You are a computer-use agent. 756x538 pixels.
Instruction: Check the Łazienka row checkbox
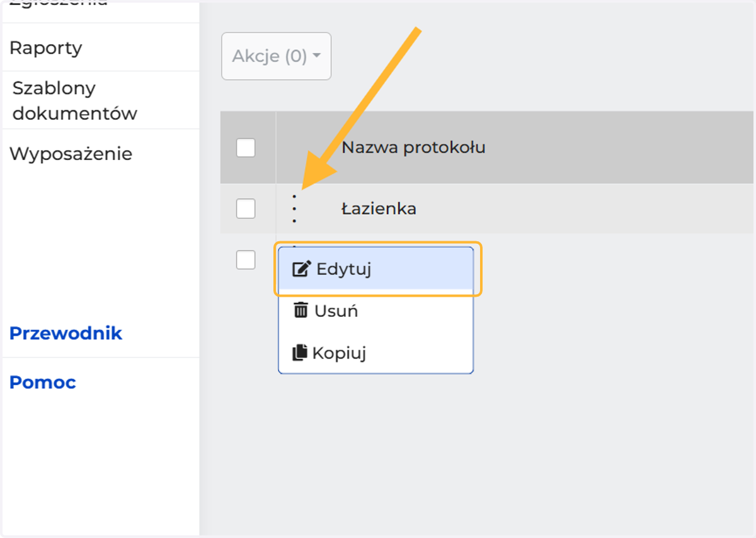click(x=246, y=209)
